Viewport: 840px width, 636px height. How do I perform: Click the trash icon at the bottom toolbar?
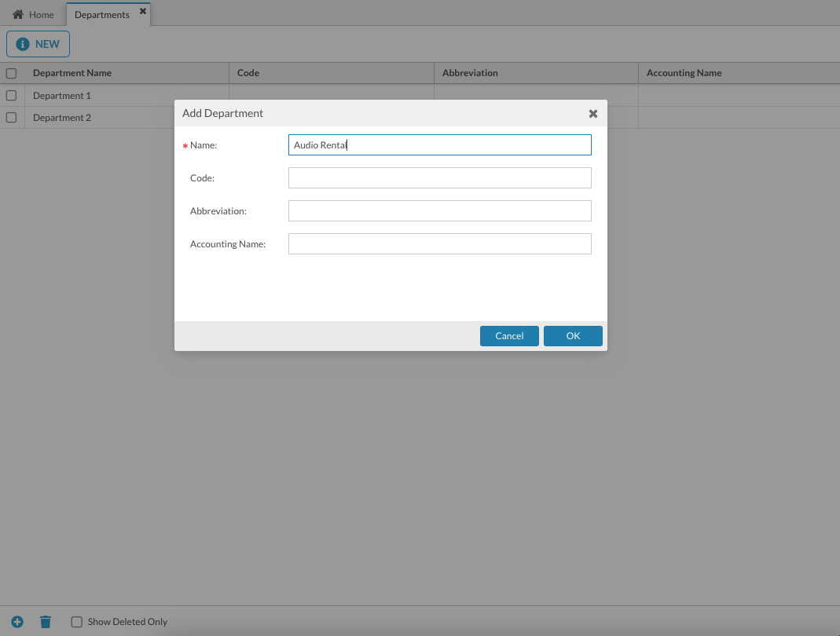45,621
